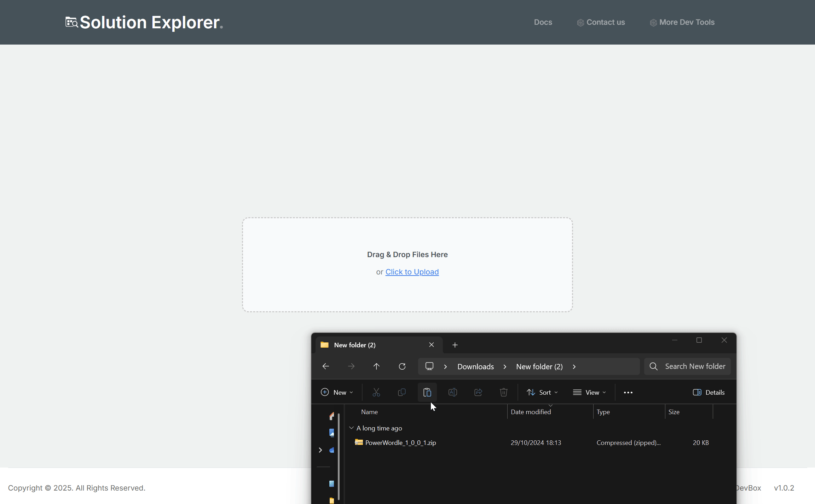The height and width of the screenshot is (504, 815).
Task: Refresh the current folder view
Action: pos(402,366)
